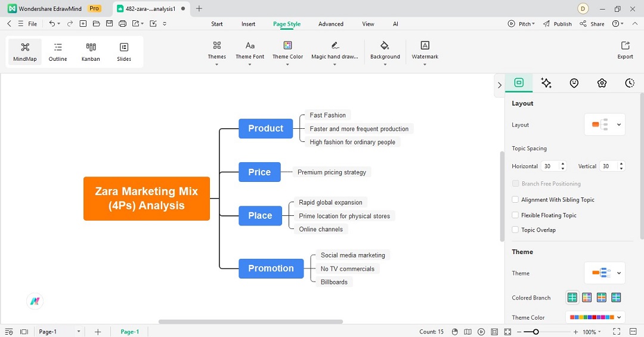Open the hamburger menu icon

coord(20,24)
